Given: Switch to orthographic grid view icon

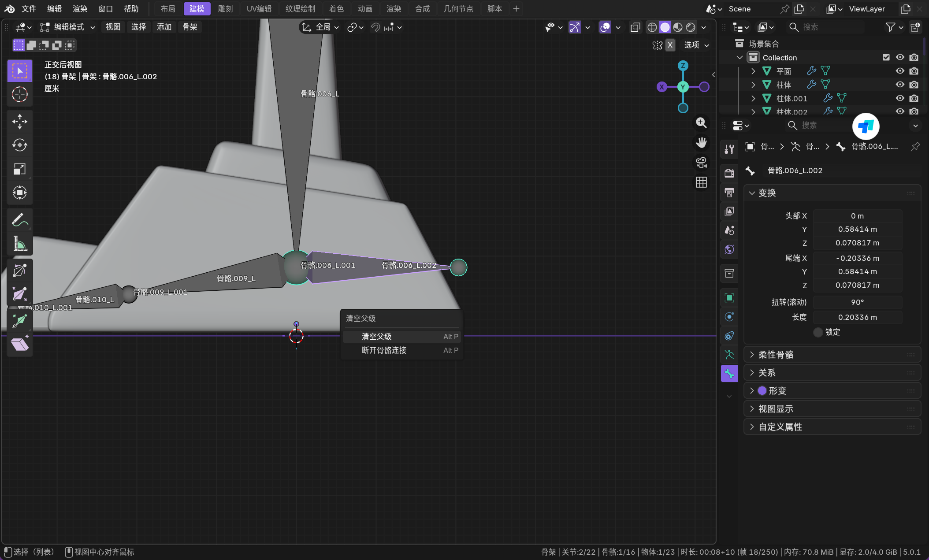Looking at the screenshot, I should point(701,182).
